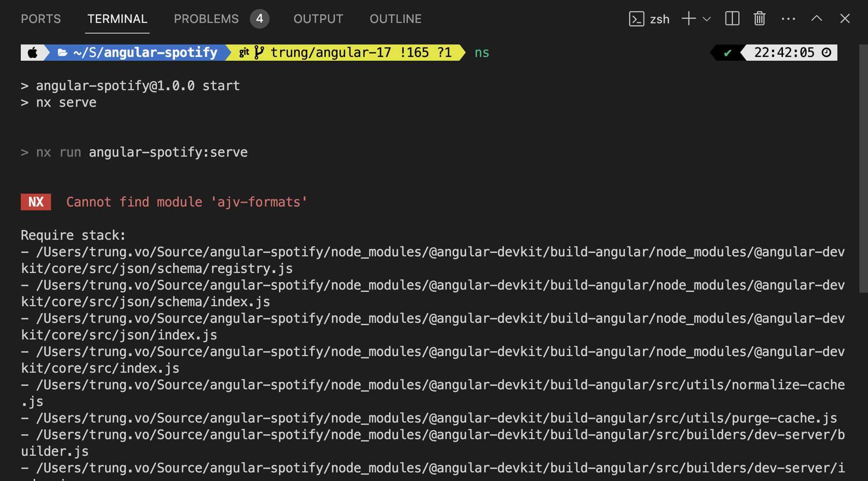868x481 pixels.
Task: Select the PORTS tab
Action: tap(40, 19)
